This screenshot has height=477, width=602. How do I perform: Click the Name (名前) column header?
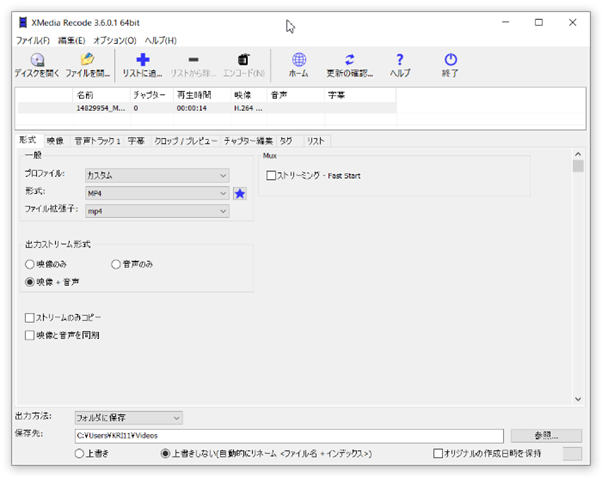click(101, 95)
